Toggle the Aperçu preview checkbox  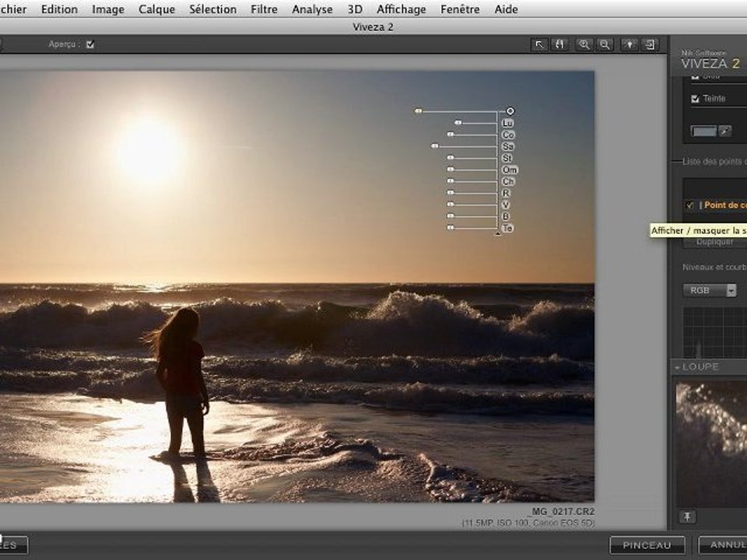[90, 44]
